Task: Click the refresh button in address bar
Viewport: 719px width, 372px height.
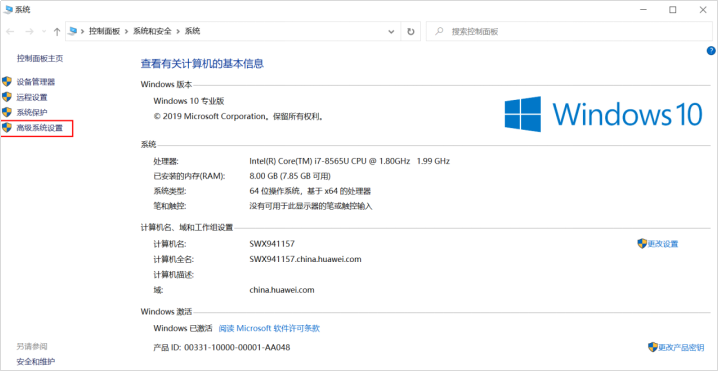Action: tap(411, 32)
